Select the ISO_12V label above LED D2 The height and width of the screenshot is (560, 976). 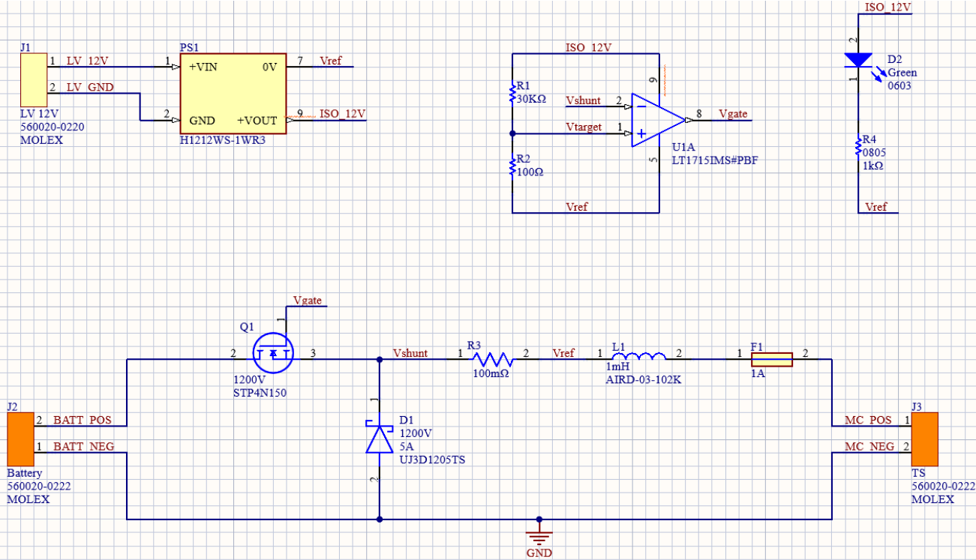(888, 7)
